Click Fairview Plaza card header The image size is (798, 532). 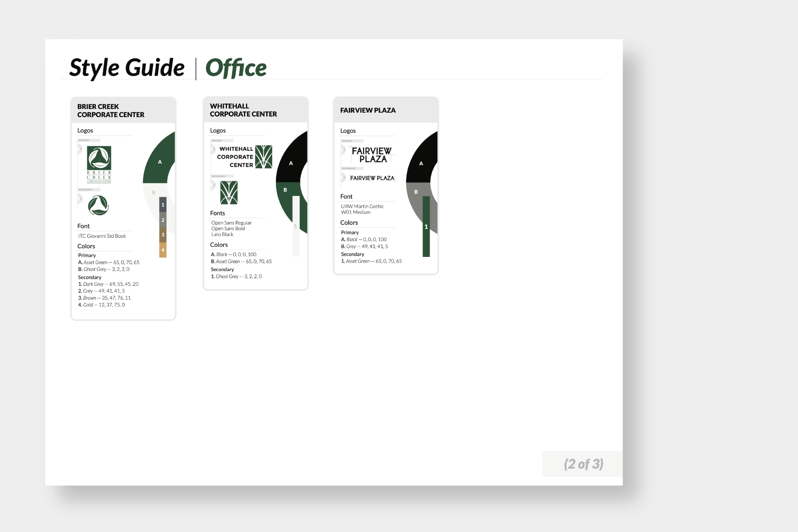point(385,110)
